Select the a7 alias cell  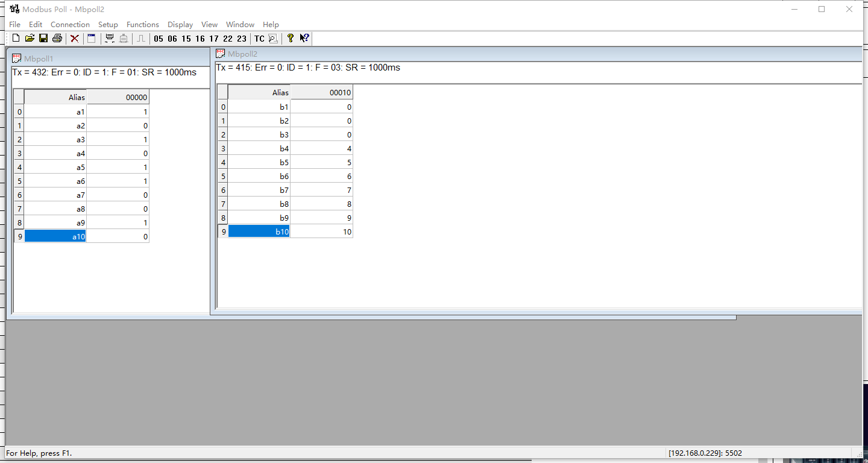55,195
